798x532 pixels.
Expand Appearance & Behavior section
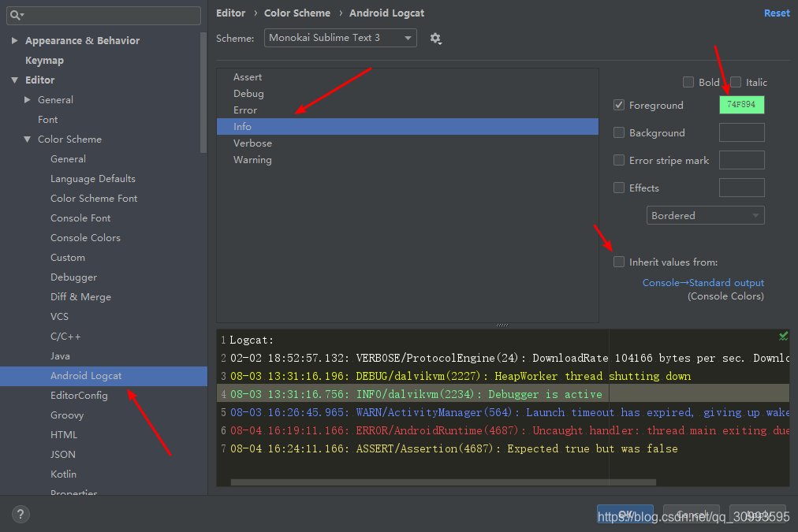click(15, 40)
